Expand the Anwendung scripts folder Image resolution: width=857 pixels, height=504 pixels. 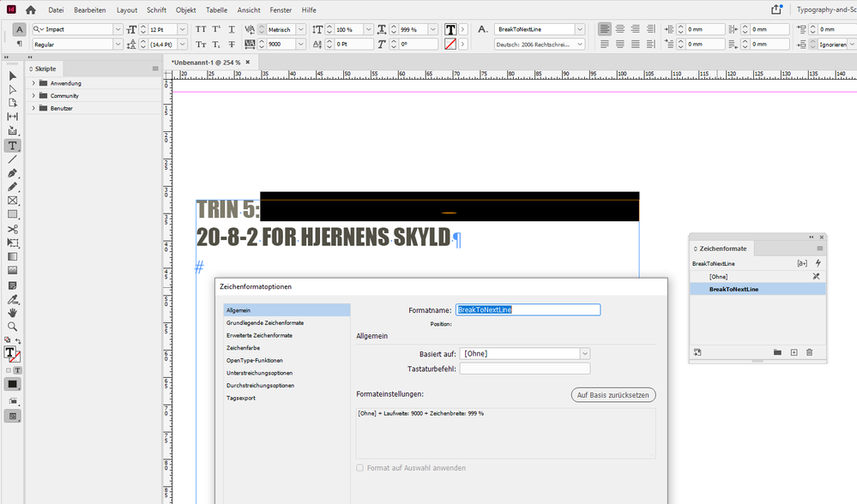pyautogui.click(x=33, y=83)
